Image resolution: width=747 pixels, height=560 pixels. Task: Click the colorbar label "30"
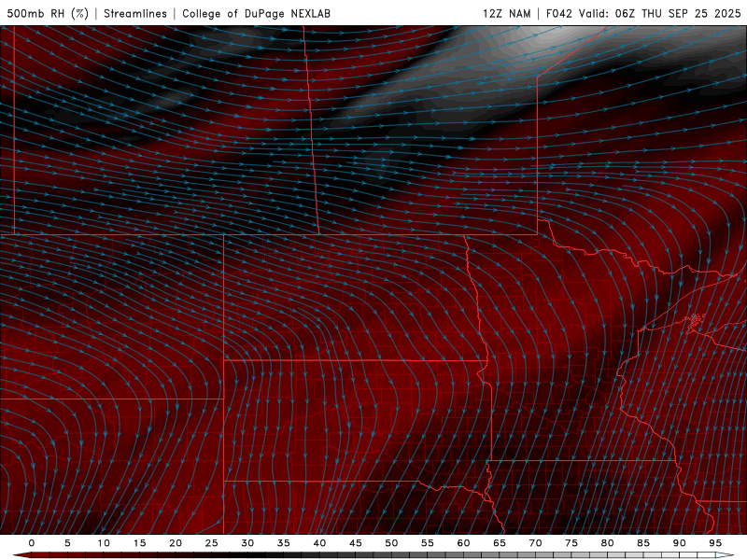pyautogui.click(x=247, y=543)
